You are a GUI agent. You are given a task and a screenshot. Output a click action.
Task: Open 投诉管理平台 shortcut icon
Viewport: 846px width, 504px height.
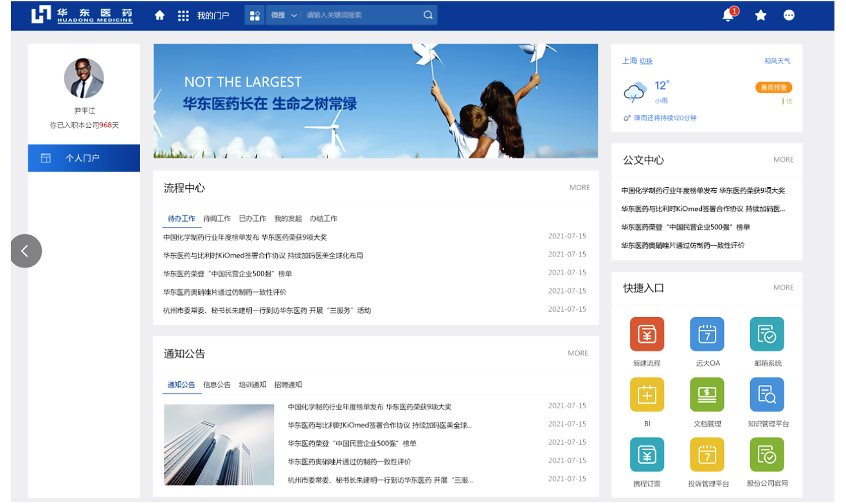pos(707,455)
